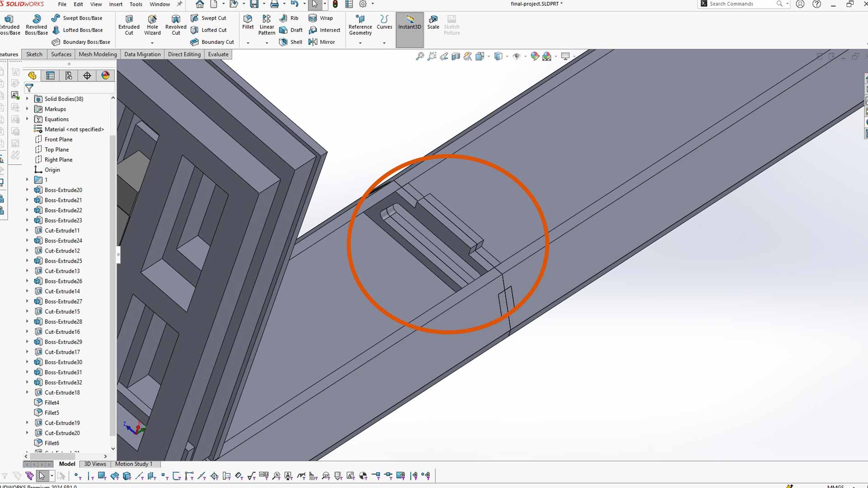
Task: Select the Swept Cut tool
Action: coord(208,18)
